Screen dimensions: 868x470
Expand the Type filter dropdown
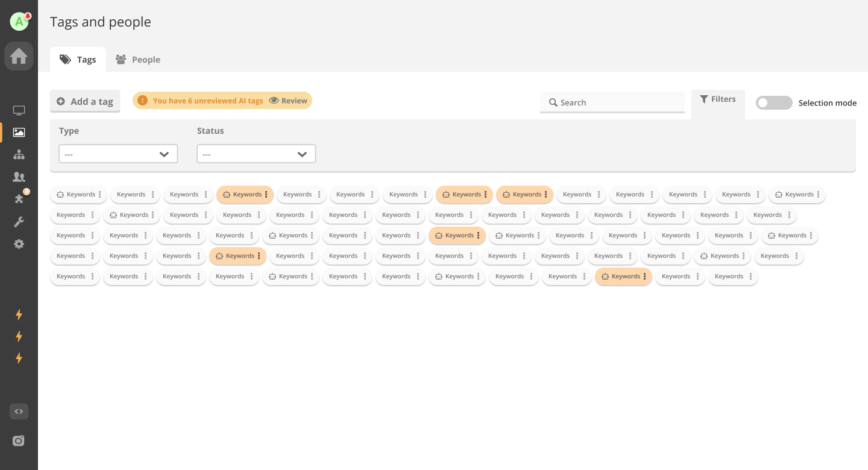(118, 154)
